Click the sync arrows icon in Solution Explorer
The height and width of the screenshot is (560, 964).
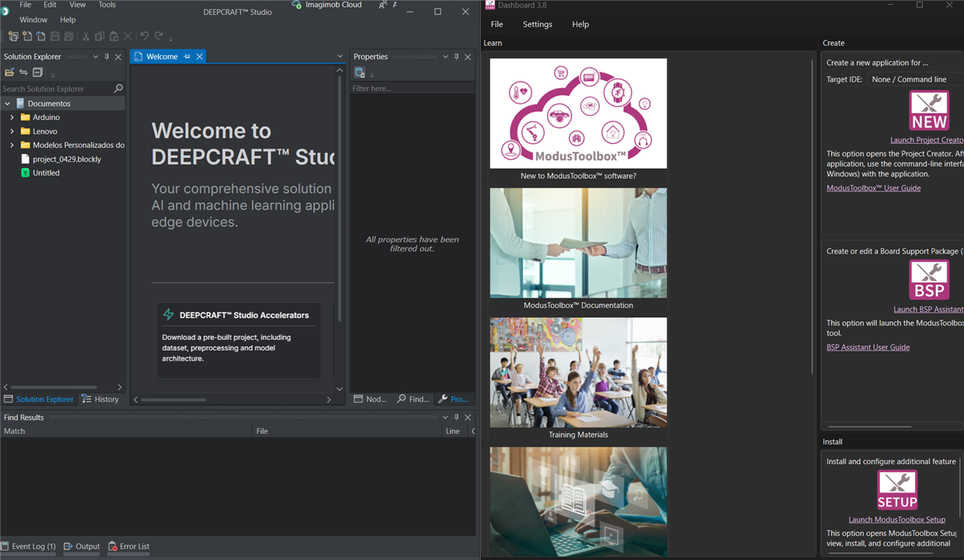point(23,72)
